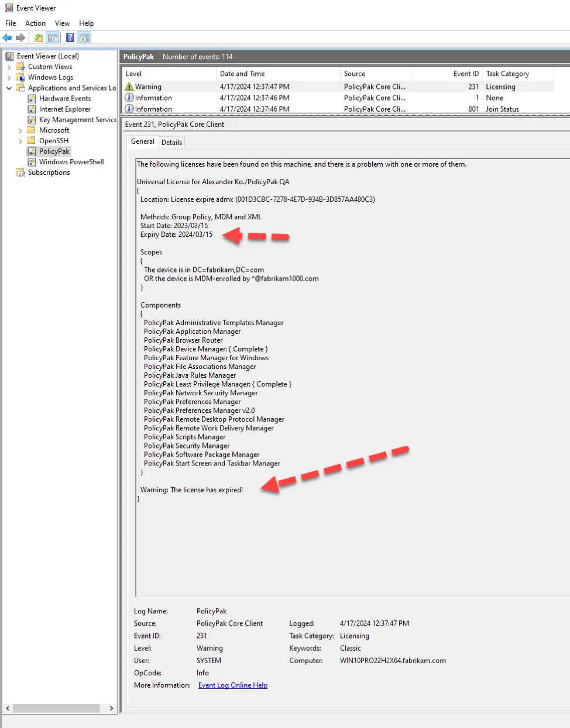Expand the Custom Views node
Viewport: 570px width, 728px height.
[x=9, y=67]
